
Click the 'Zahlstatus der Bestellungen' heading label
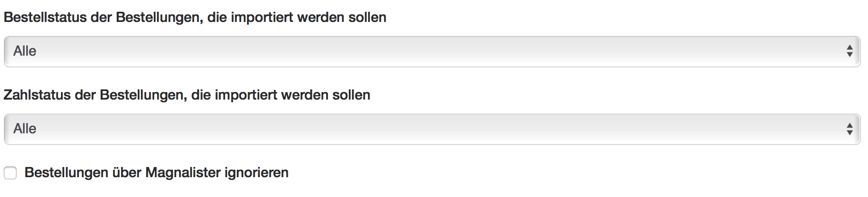(x=95, y=95)
